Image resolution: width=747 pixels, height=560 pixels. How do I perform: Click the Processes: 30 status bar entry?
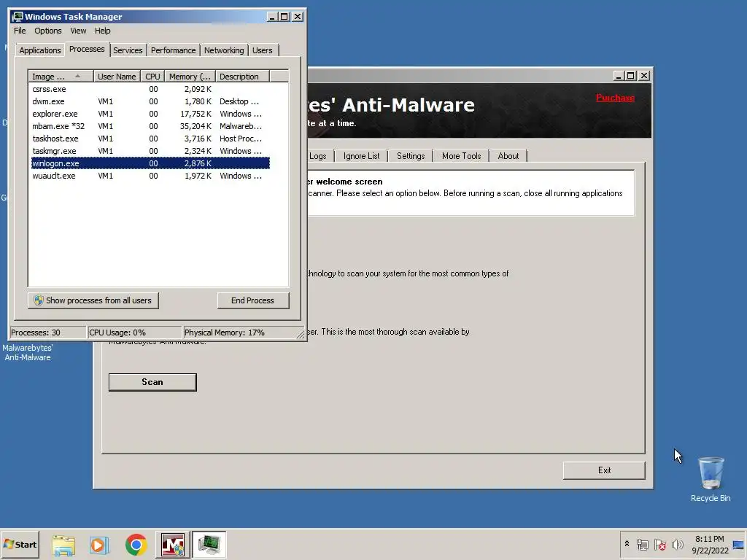click(x=47, y=332)
